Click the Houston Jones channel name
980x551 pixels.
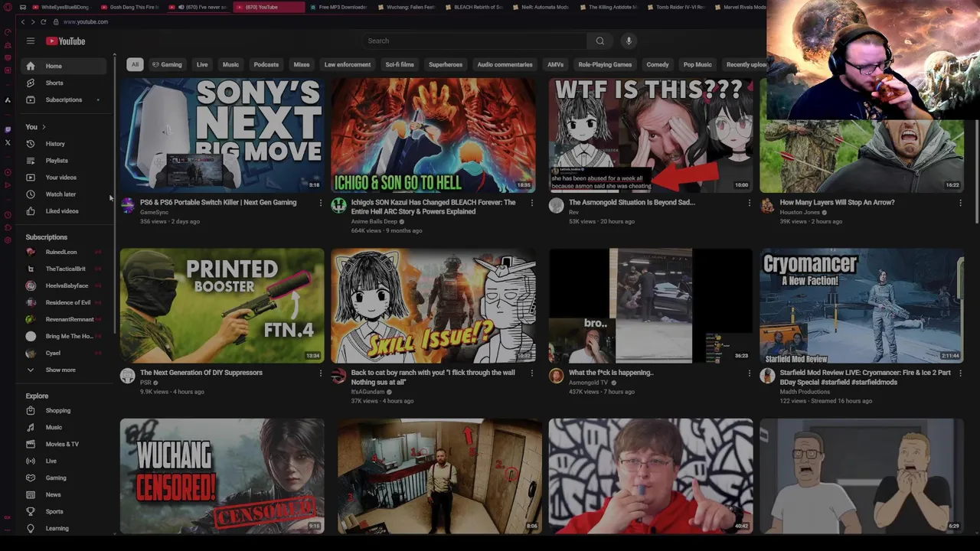click(799, 212)
